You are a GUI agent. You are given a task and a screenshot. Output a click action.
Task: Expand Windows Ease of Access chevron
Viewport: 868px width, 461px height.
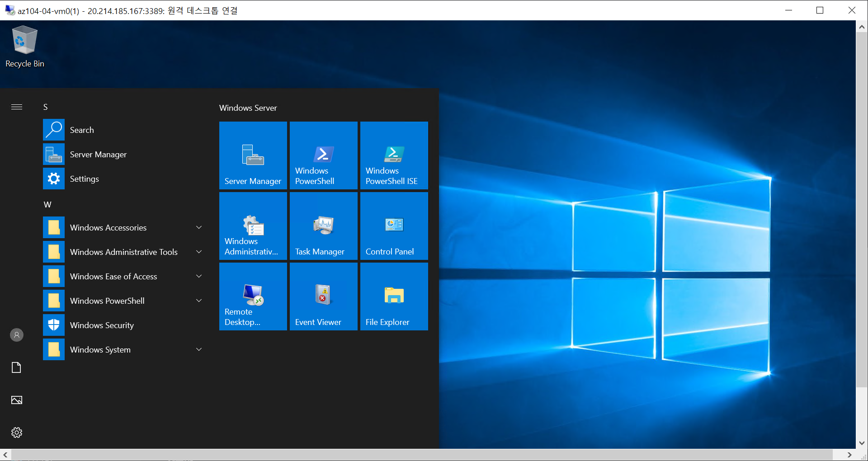tap(199, 276)
